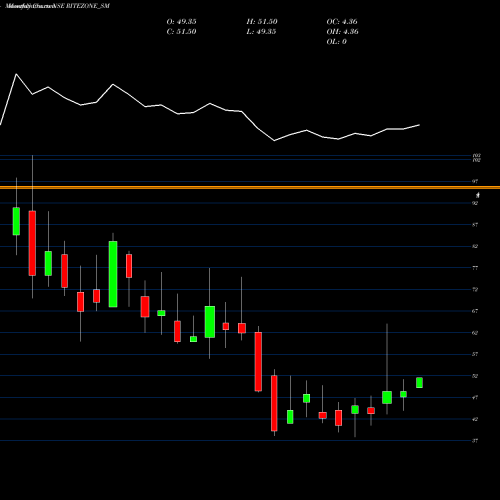Viewport: 500px width, 500px height.
Task: Click the 62 price axis label
Action: 475,333
